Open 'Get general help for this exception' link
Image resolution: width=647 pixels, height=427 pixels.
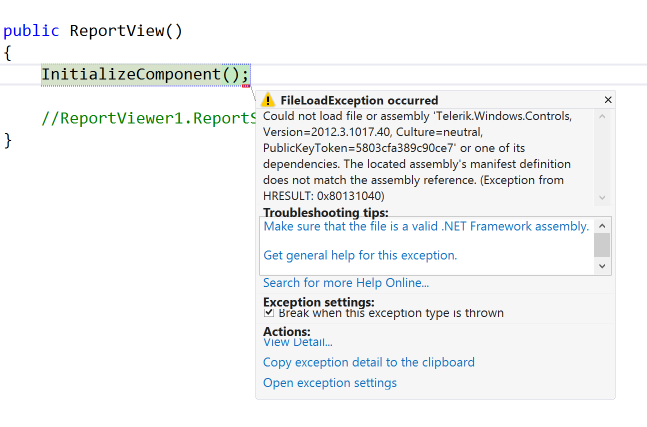point(360,255)
